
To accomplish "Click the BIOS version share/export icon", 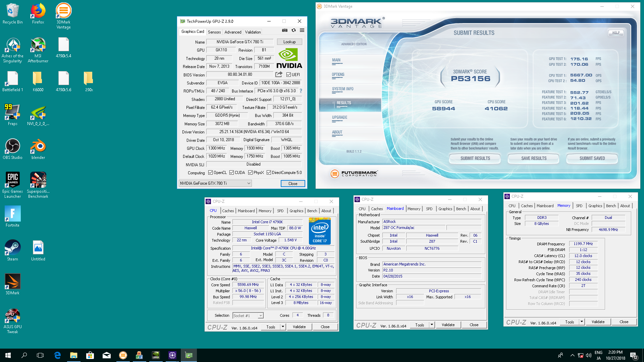I will pyautogui.click(x=279, y=74).
